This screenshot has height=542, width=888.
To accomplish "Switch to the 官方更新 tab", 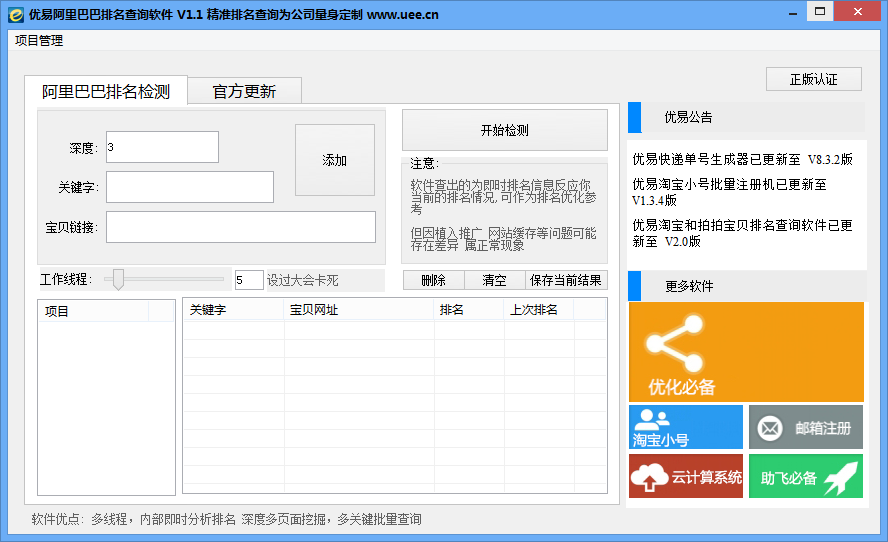I will click(244, 91).
